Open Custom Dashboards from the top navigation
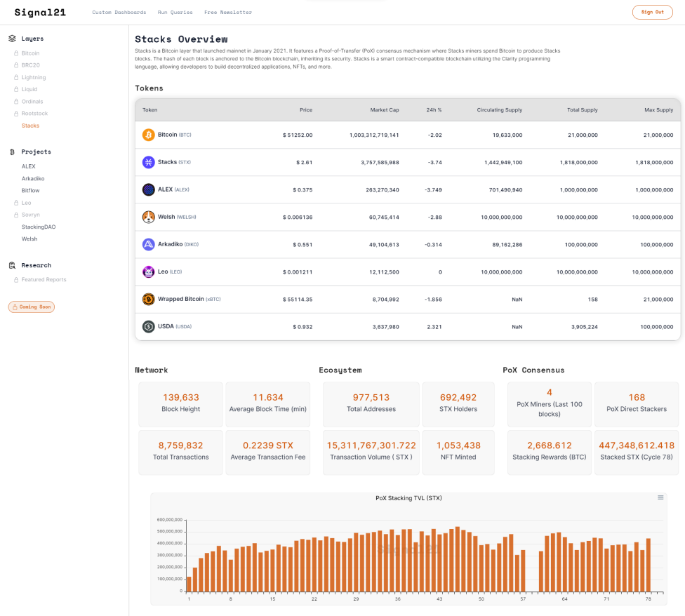The width and height of the screenshot is (685, 616). tap(119, 12)
